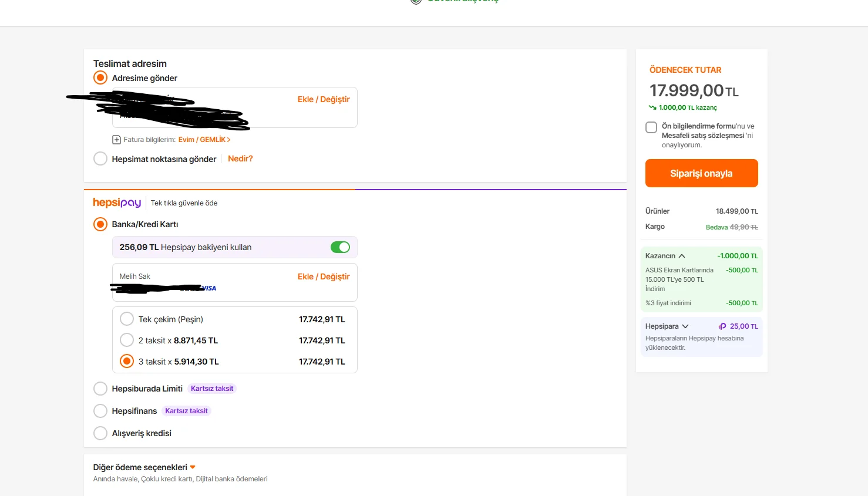This screenshot has height=496, width=868.
Task: Click the VISA card logo
Action: 208,288
